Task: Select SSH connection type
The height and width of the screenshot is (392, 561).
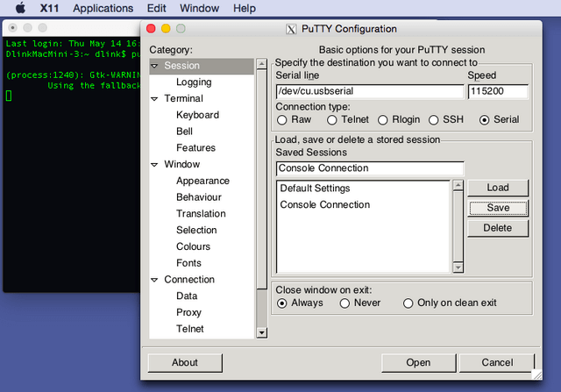Action: [x=434, y=120]
